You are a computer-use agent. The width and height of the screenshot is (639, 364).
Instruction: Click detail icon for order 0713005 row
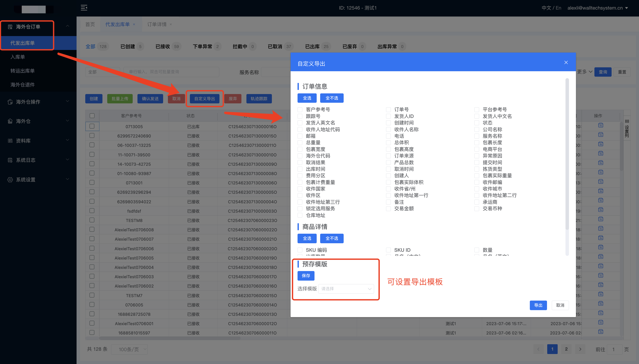click(601, 125)
